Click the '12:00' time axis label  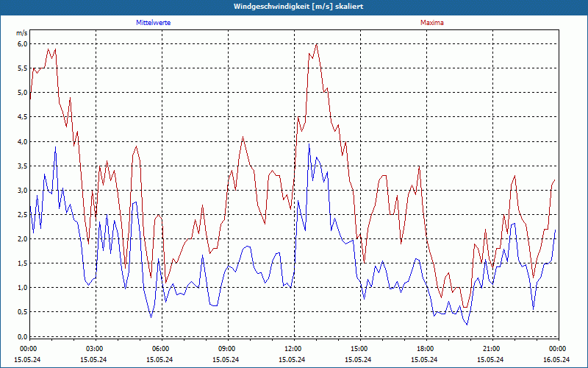coord(292,349)
